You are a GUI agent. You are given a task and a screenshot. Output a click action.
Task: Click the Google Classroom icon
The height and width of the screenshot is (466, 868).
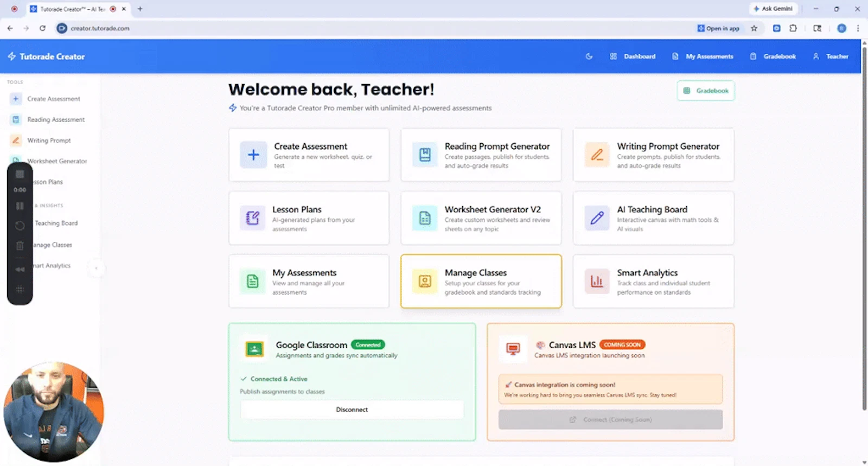(254, 349)
